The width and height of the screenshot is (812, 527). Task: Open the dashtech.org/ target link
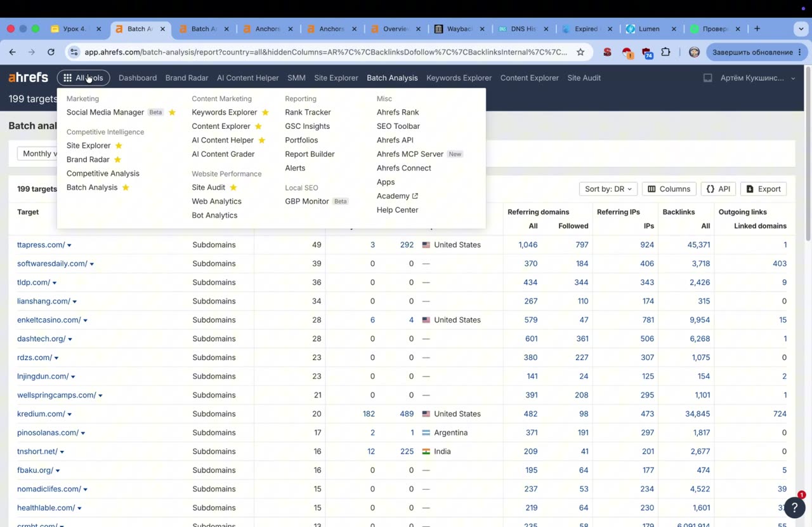coord(41,339)
